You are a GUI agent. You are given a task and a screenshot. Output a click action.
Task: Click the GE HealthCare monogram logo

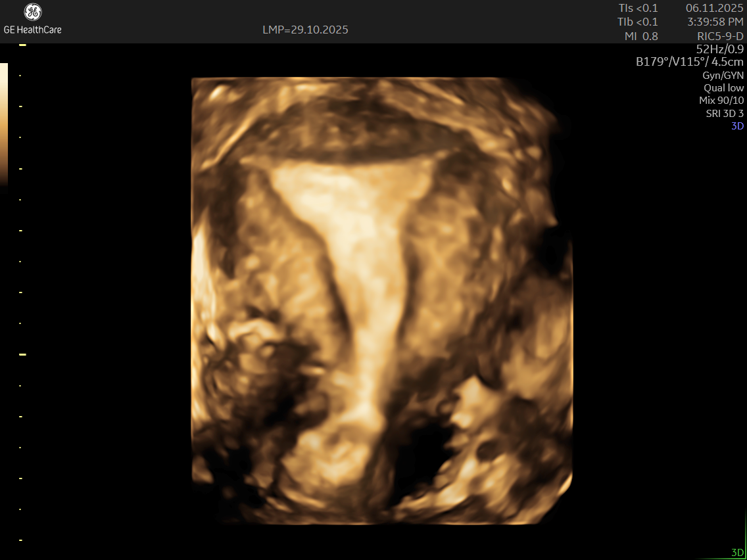click(x=32, y=12)
